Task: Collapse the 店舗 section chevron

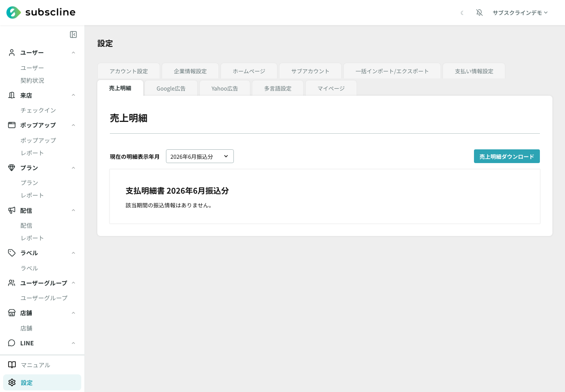Action: 73,313
